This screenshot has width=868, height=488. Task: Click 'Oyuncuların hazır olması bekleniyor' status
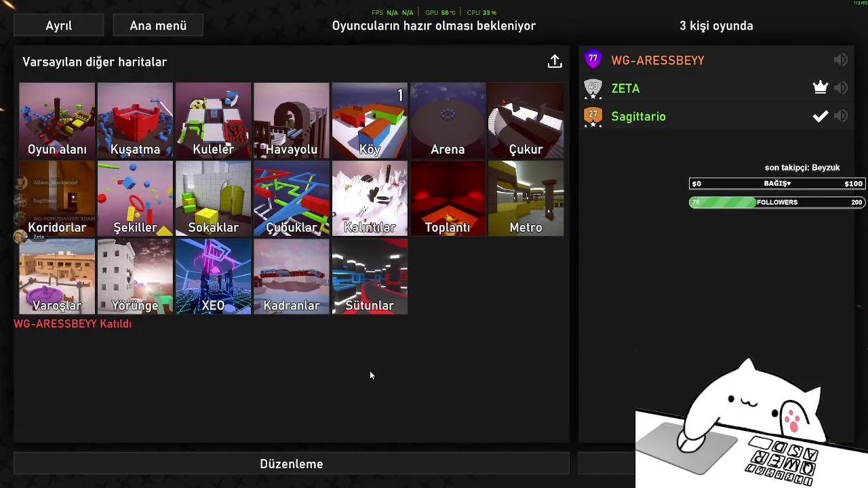pyautogui.click(x=434, y=26)
